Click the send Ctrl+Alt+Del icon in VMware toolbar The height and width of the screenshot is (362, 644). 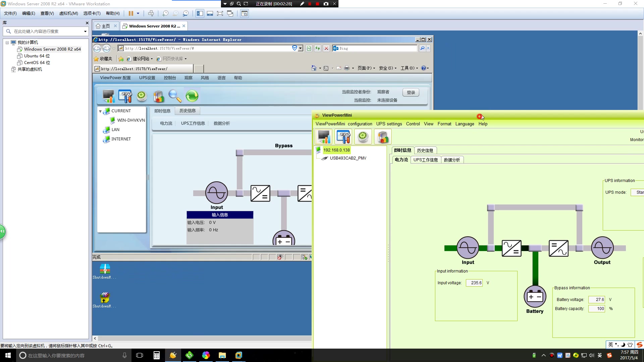[151, 13]
